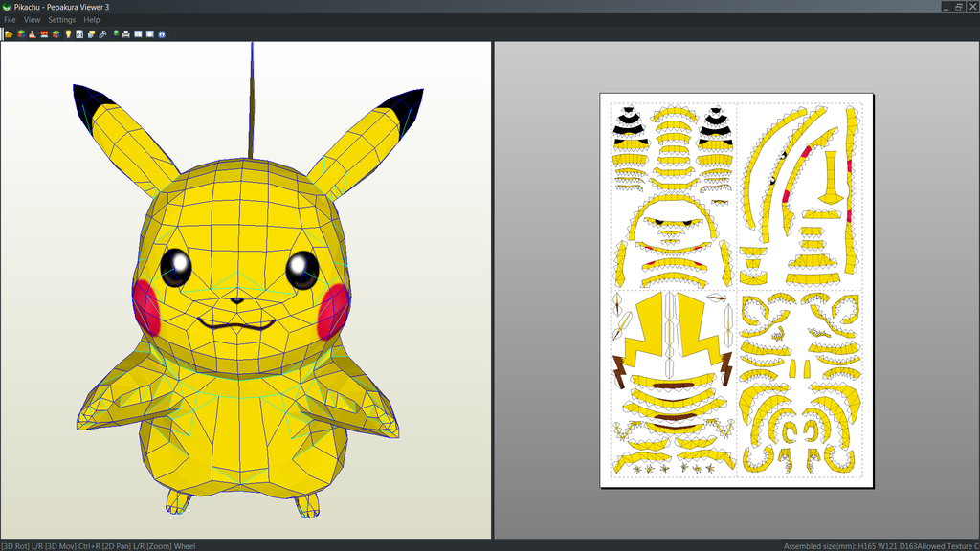Click the window layout icon next to the printer
This screenshot has width=980, height=551.
point(138,34)
